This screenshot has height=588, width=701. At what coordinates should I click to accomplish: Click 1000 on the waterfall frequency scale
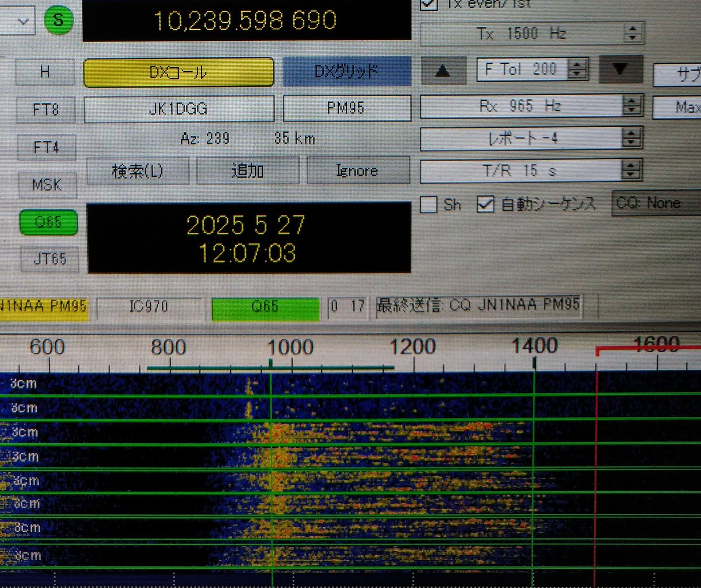pos(290,347)
